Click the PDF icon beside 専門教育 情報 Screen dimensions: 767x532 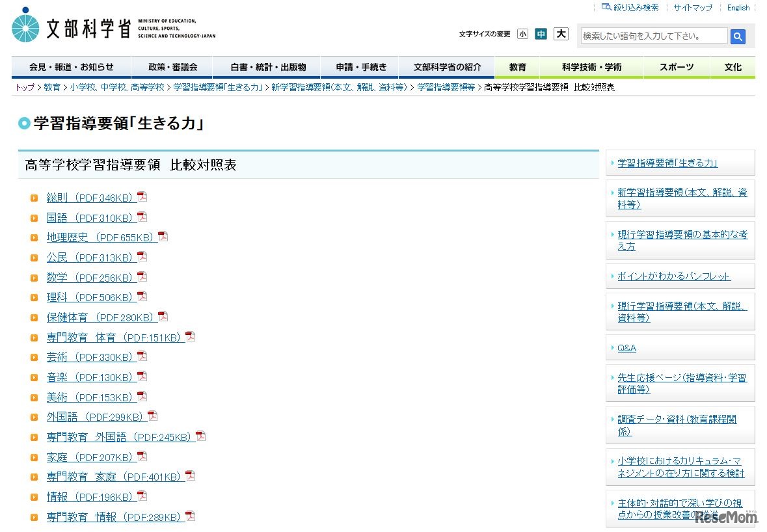pos(190,516)
